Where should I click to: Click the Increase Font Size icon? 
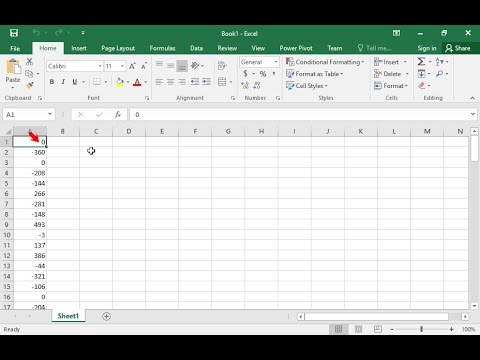[132, 66]
